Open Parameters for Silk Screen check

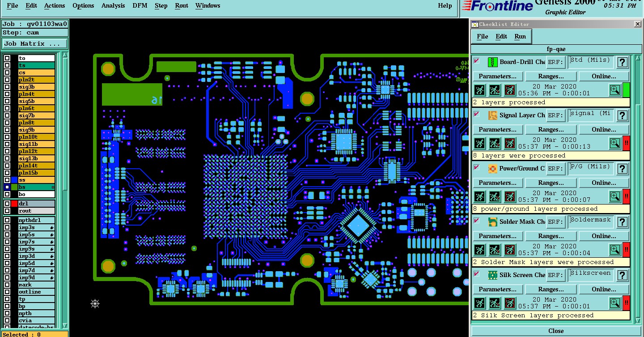[498, 289]
